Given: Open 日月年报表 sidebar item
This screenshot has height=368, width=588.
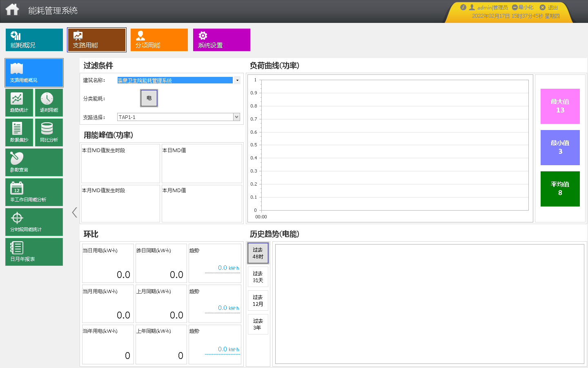Looking at the screenshot, I should pyautogui.click(x=34, y=252).
